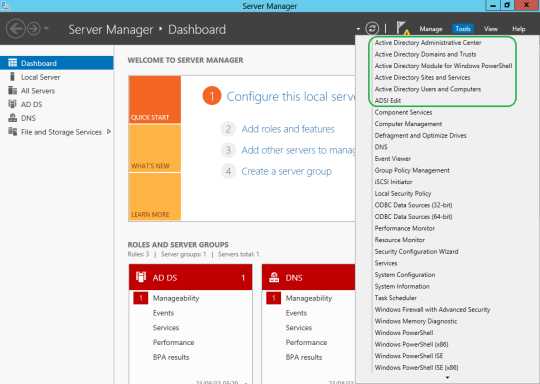Viewport: 540px width, 384px height.
Task: Click Create a server group link
Action: (286, 171)
